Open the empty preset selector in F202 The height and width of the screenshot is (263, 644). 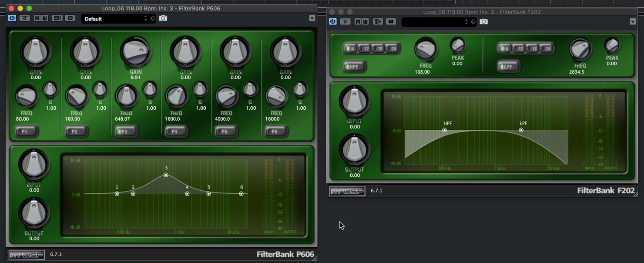(x=438, y=22)
